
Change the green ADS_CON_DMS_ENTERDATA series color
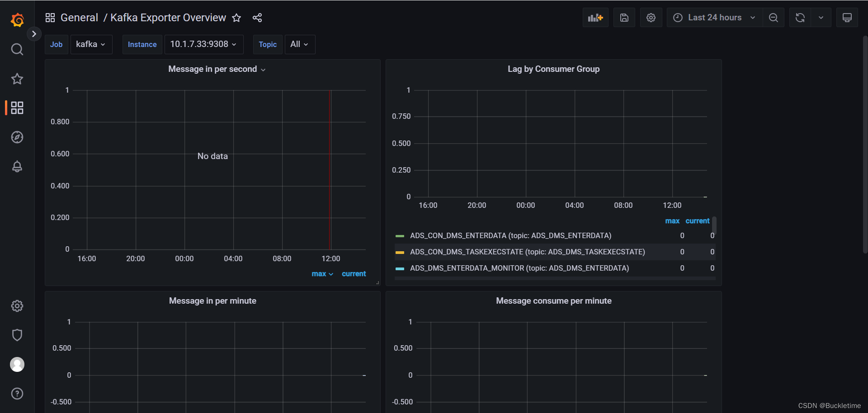pyautogui.click(x=400, y=236)
